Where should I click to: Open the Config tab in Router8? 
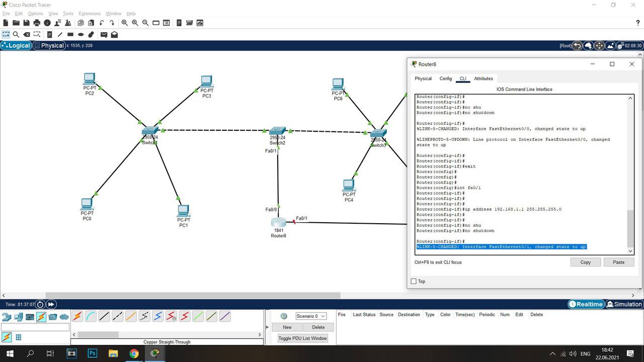pyautogui.click(x=446, y=78)
